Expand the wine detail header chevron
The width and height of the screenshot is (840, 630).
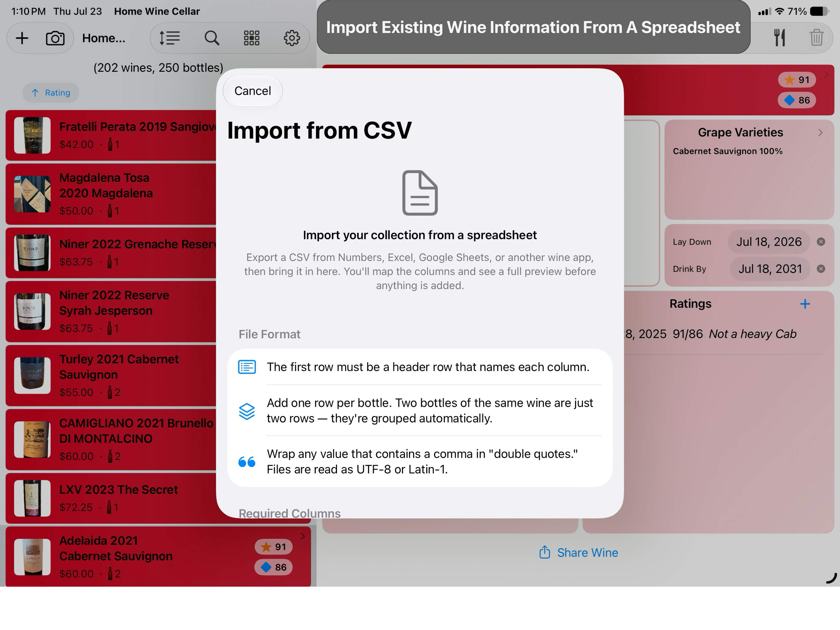click(x=826, y=74)
